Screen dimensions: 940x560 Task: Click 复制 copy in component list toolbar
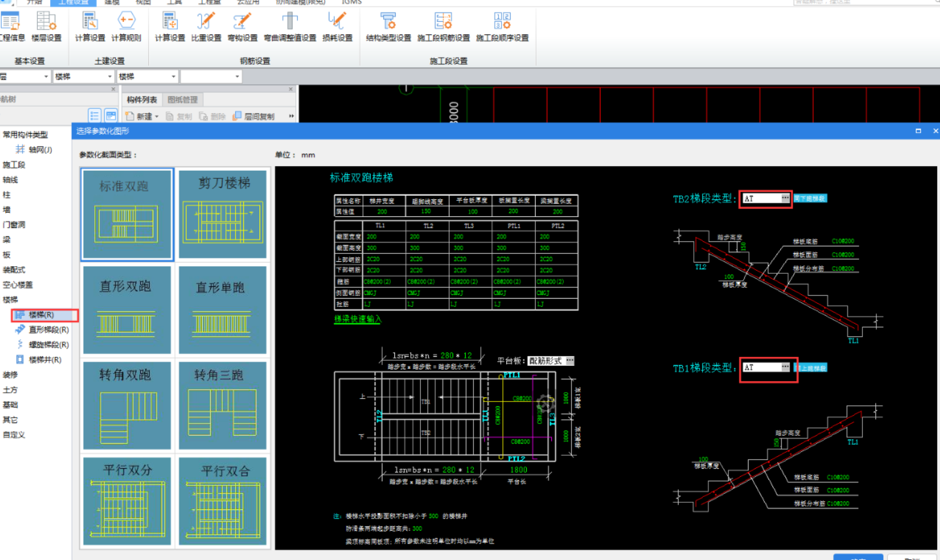coord(179,116)
